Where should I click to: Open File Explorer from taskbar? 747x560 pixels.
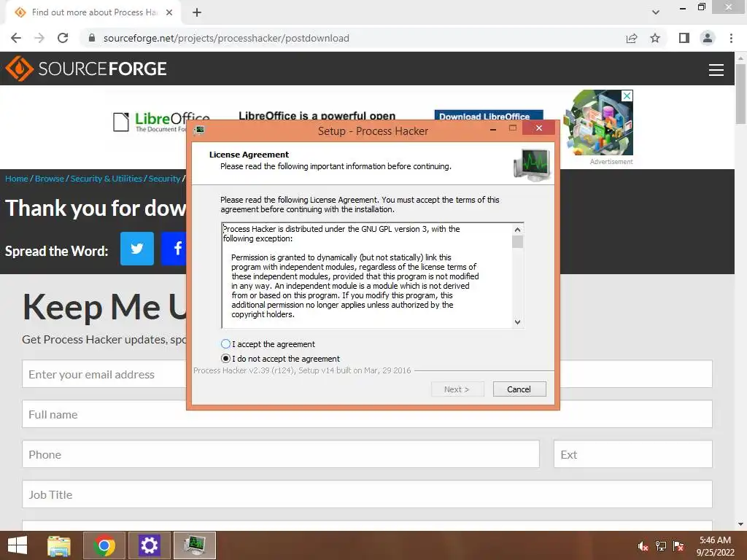point(59,545)
